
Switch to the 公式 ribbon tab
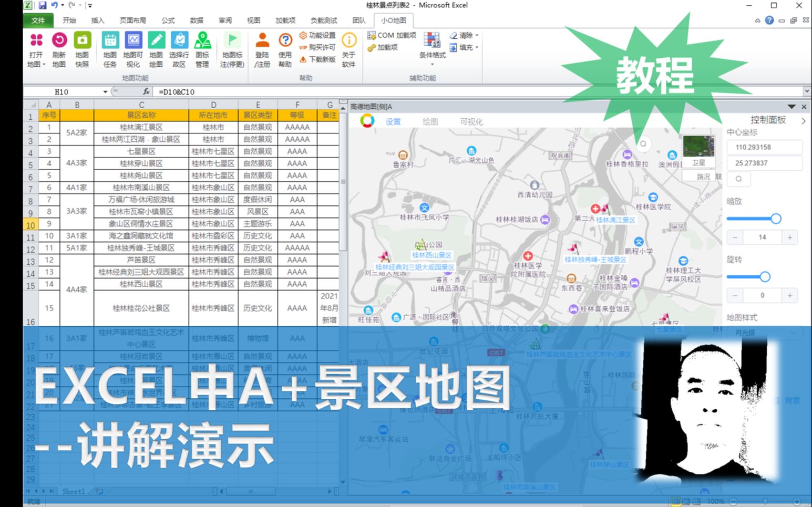[168, 20]
